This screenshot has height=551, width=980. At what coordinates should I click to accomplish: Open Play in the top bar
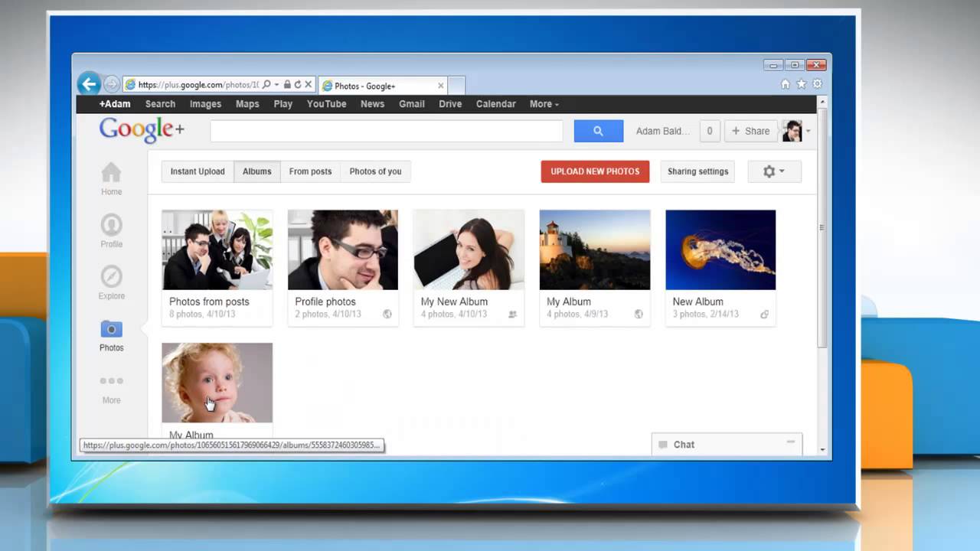pyautogui.click(x=283, y=104)
